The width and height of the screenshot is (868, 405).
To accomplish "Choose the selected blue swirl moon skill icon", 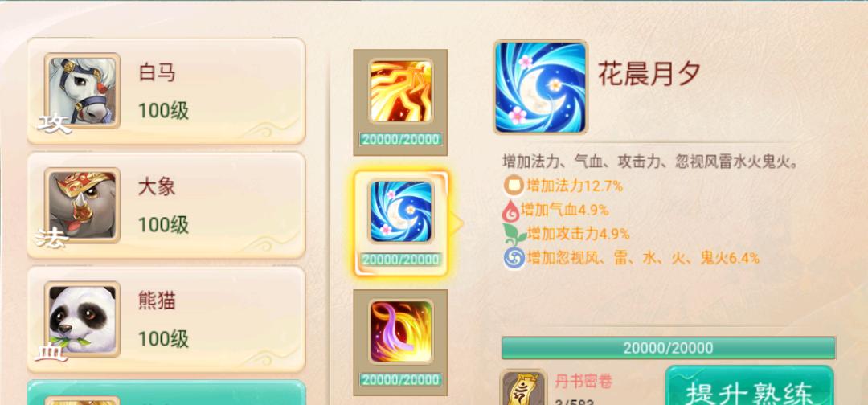I will coord(401,211).
